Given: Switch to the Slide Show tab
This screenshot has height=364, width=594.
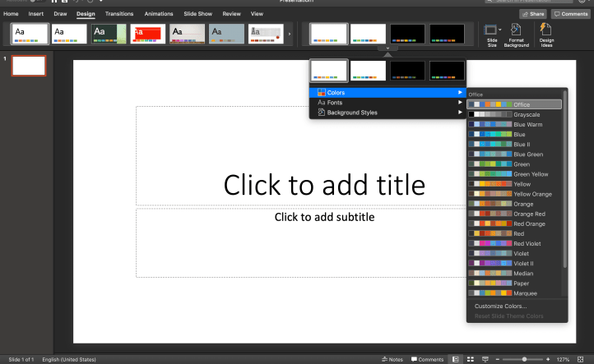Looking at the screenshot, I should pyautogui.click(x=197, y=14).
